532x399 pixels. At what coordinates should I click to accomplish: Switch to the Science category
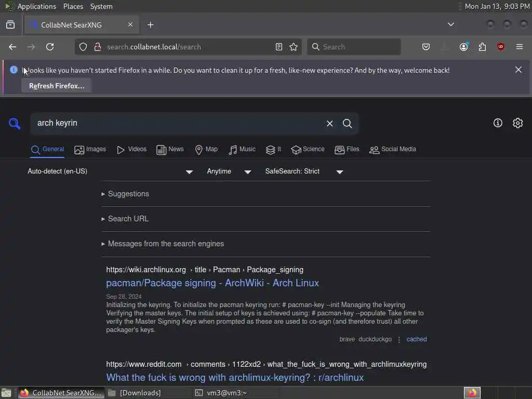308,150
